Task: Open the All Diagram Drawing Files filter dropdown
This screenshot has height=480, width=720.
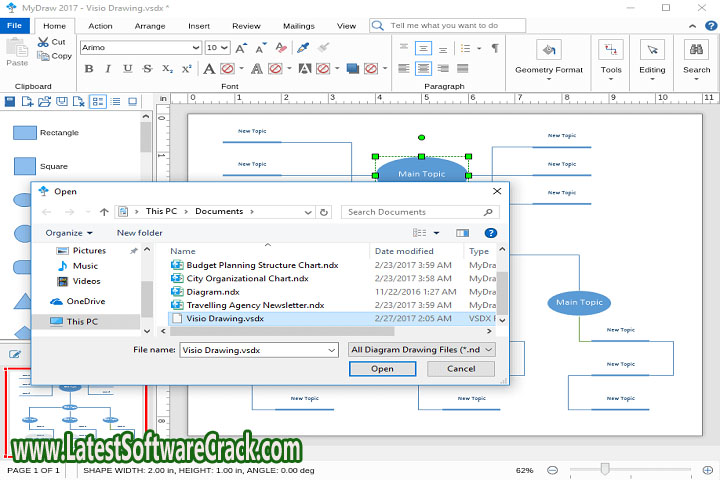Action: (422, 350)
